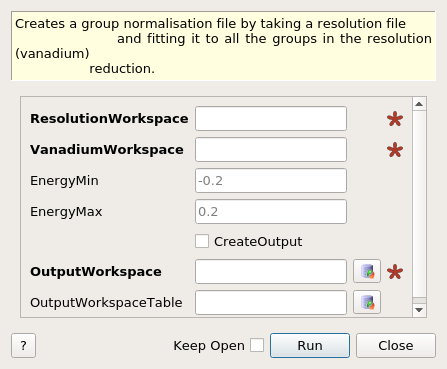Click into the EnergyMax field

click(271, 212)
